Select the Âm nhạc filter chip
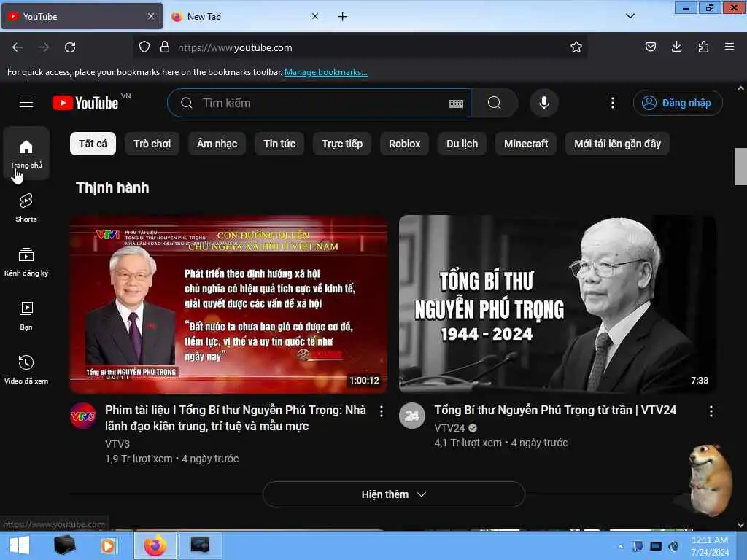This screenshot has height=560, width=747. click(x=217, y=144)
